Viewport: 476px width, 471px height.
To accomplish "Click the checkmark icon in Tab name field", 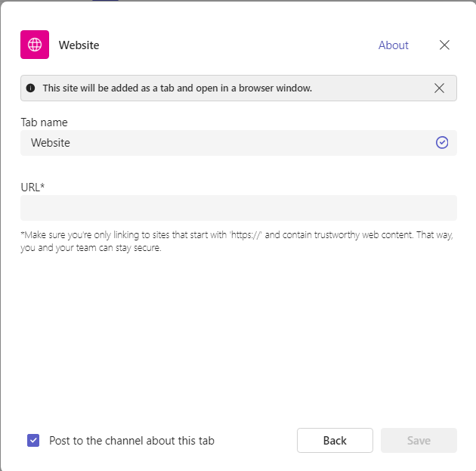I will tap(442, 142).
